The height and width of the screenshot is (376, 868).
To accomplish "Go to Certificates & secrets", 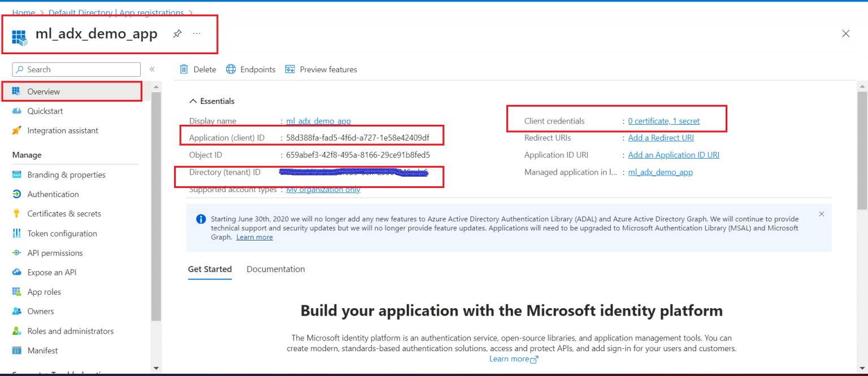I will tap(64, 214).
